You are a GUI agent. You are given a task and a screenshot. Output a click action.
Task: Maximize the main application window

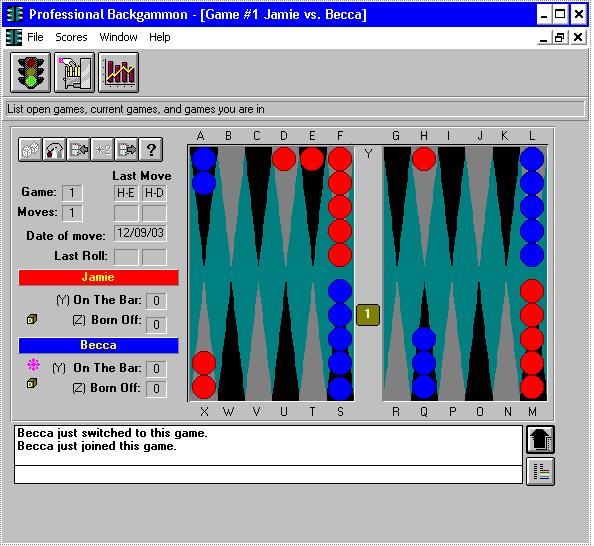tap(560, 15)
